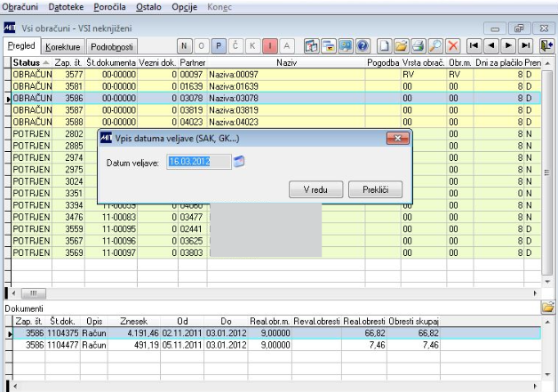The height and width of the screenshot is (392, 558).
Task: Open the Obračuni menu
Action: point(20,7)
